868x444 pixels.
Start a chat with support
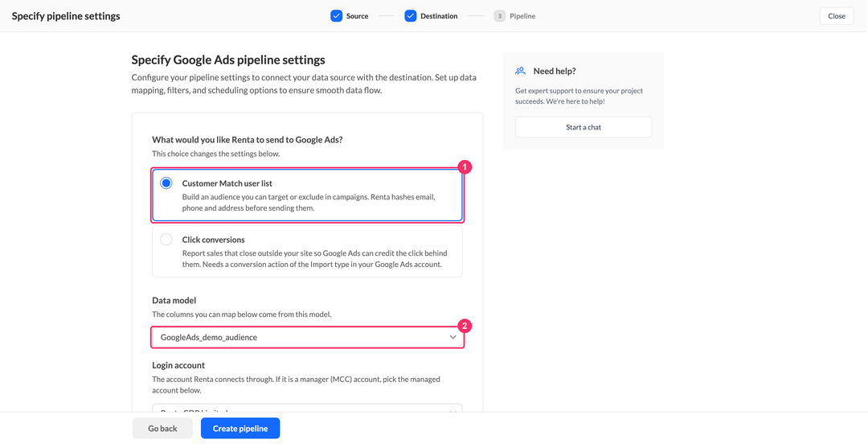pos(583,127)
